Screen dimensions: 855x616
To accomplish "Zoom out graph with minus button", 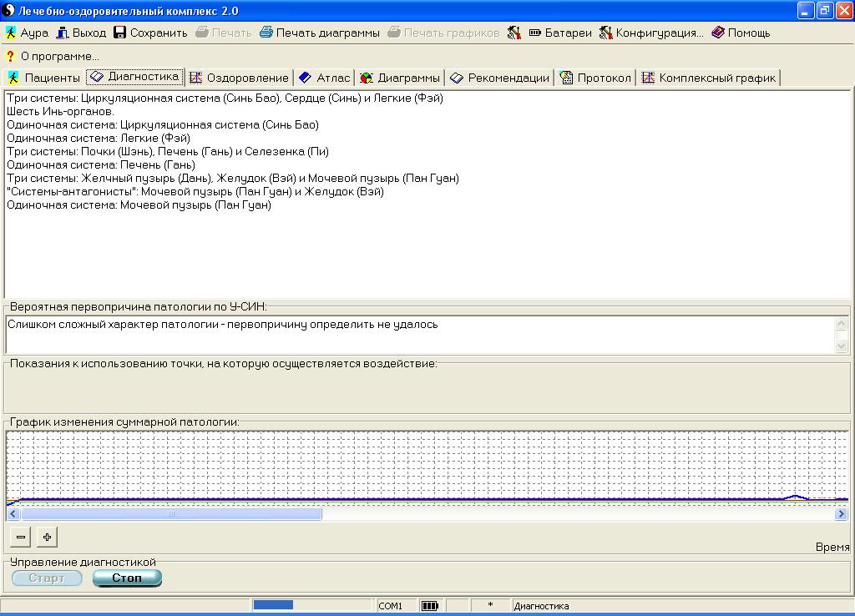I will point(21,538).
